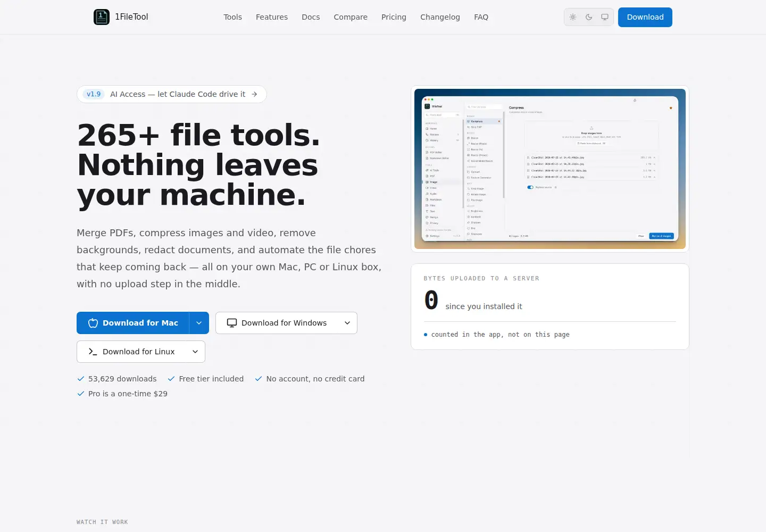Click 'No account, no credit card' text
Image resolution: width=766 pixels, height=532 pixels.
pyautogui.click(x=315, y=379)
